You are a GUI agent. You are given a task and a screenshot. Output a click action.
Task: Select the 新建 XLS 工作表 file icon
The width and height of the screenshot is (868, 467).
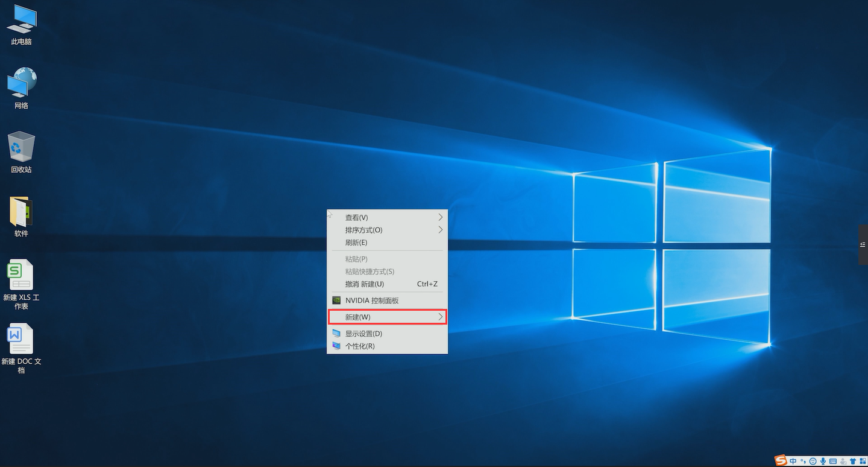(21, 285)
